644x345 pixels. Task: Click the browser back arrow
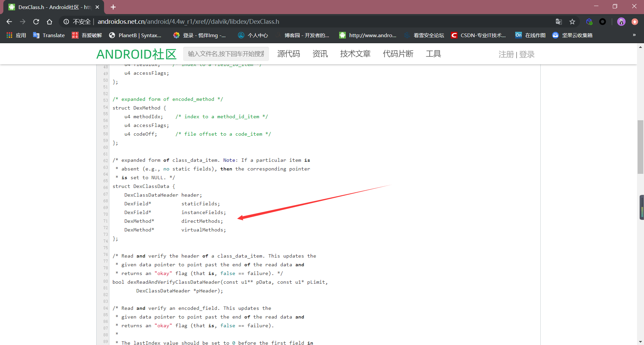tap(9, 22)
